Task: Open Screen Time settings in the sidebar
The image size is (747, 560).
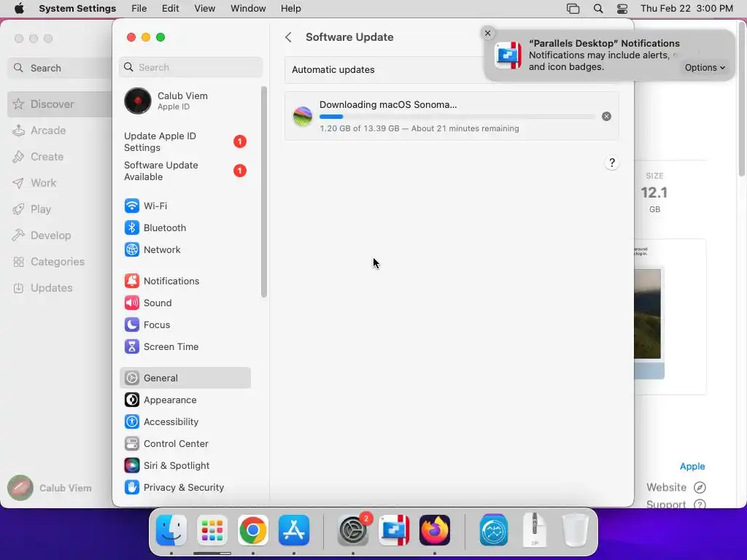Action: point(185,346)
